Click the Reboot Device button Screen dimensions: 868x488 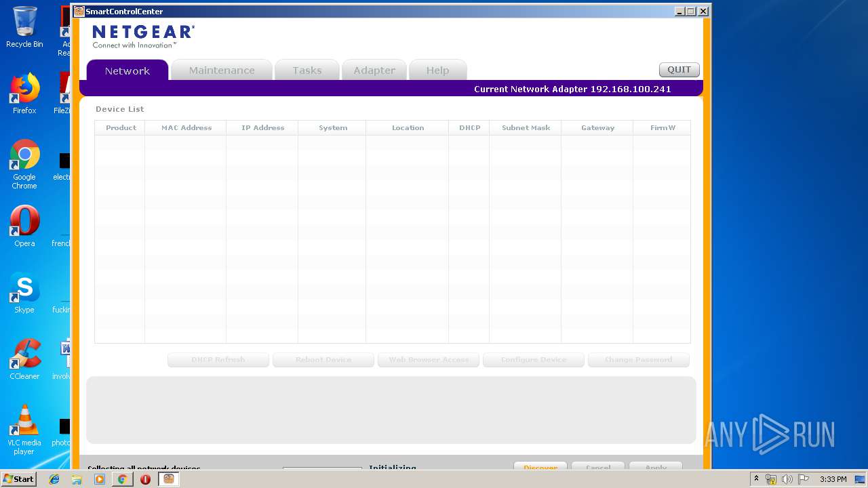click(323, 360)
